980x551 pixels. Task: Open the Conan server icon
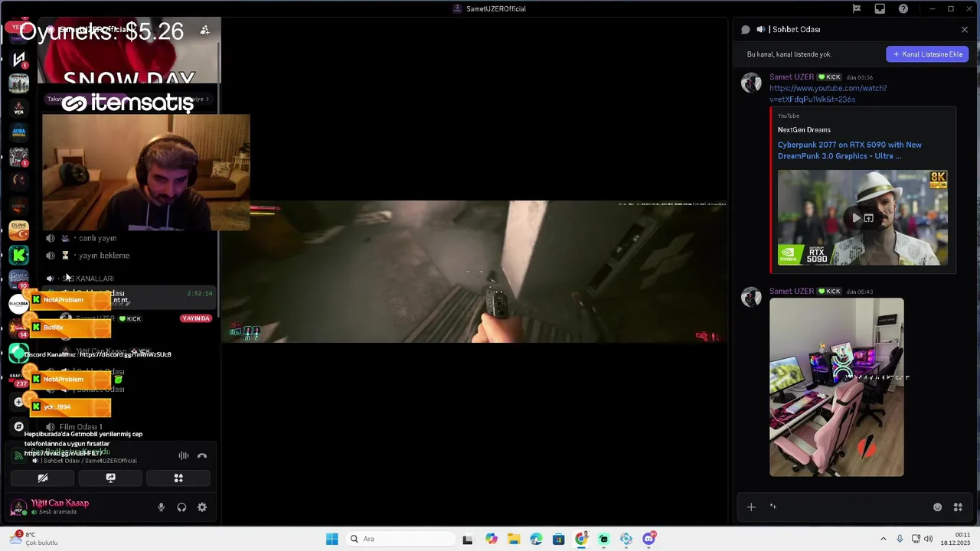click(18, 83)
